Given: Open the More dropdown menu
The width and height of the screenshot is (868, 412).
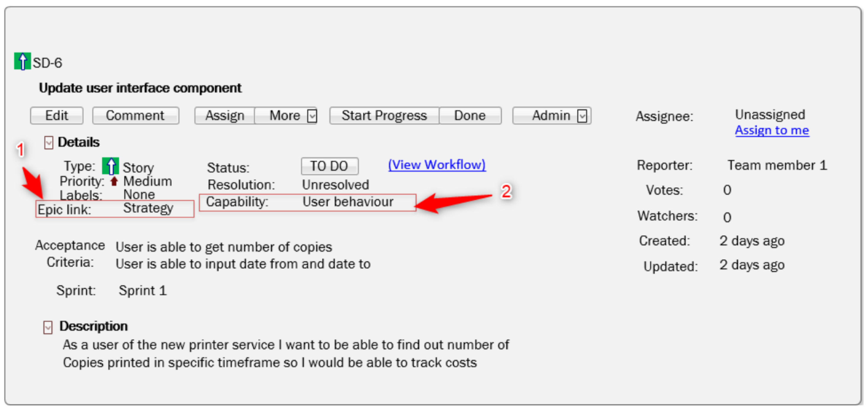Looking at the screenshot, I should click(286, 116).
